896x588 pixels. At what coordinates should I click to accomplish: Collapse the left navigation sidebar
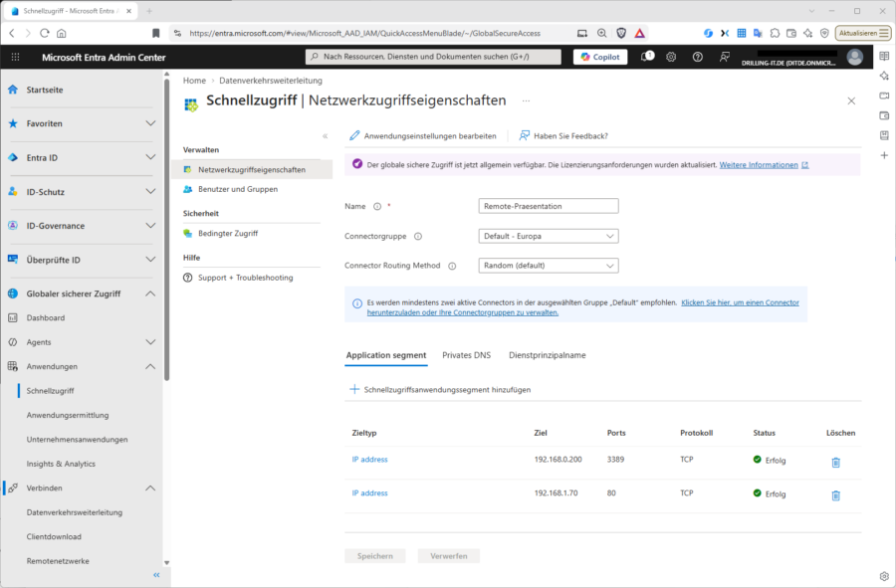tap(156, 575)
